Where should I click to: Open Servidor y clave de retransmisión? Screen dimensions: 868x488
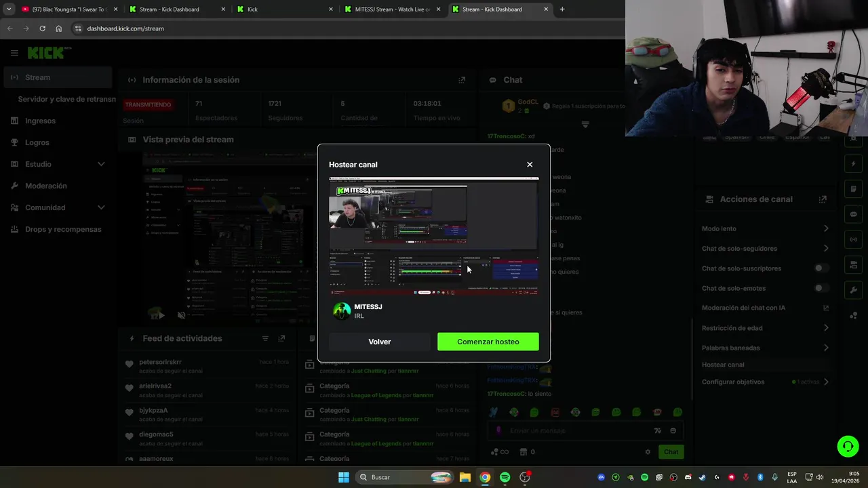pyautogui.click(x=66, y=99)
